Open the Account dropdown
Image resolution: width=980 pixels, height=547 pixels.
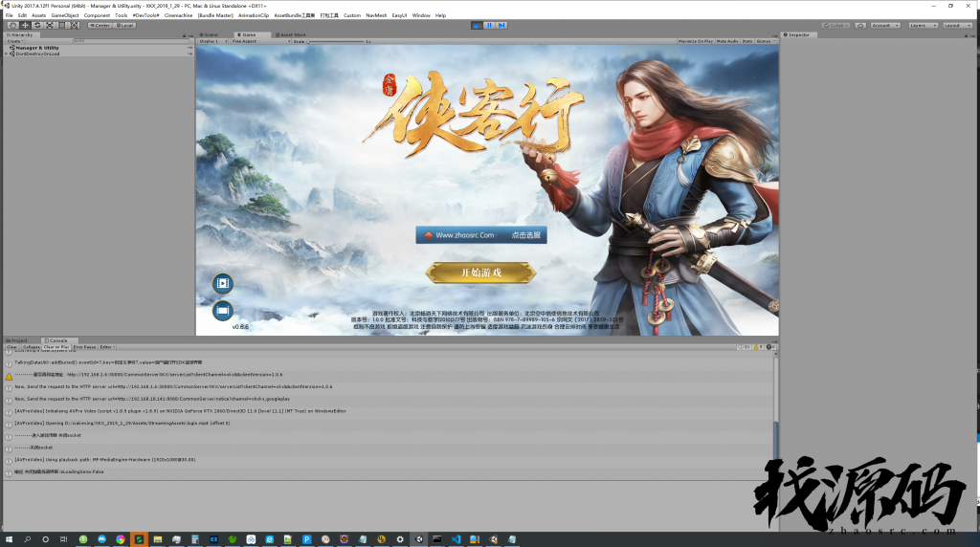885,25
